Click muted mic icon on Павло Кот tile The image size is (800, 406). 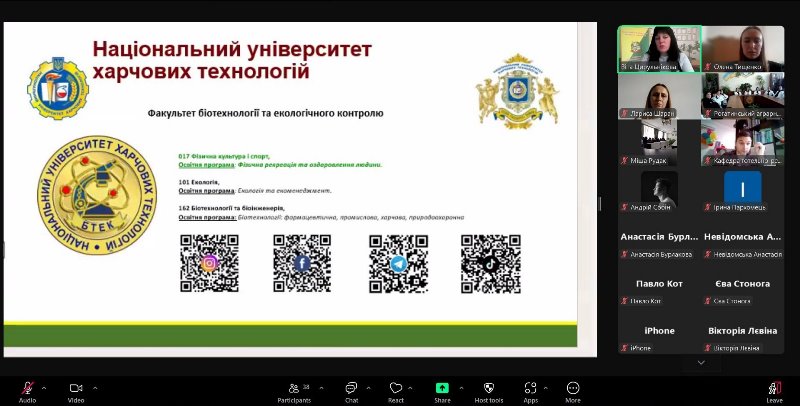[624, 301]
